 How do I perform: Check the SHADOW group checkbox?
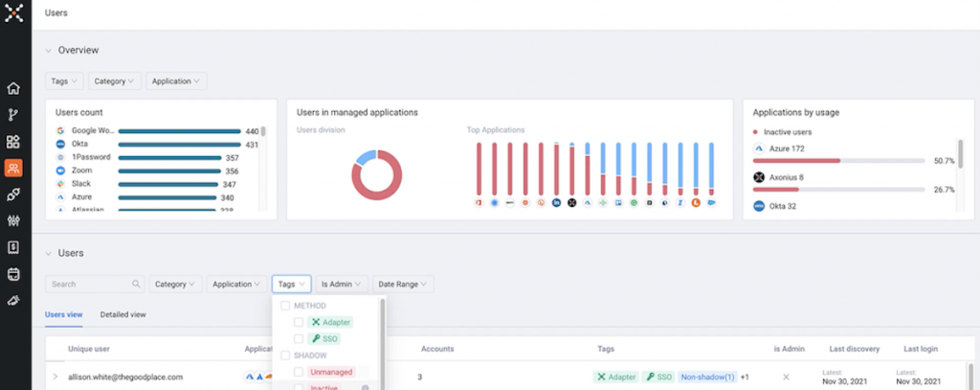pos(285,355)
